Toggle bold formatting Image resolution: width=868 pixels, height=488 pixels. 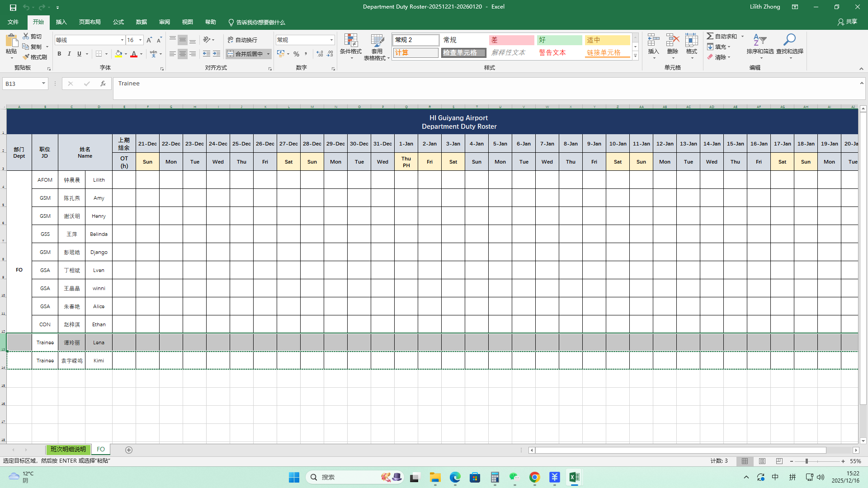59,54
